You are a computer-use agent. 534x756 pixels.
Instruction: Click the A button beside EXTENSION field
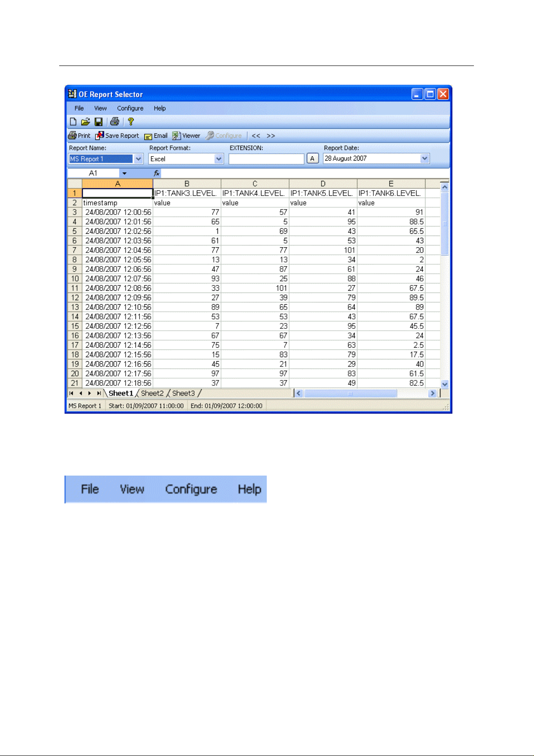click(x=313, y=158)
